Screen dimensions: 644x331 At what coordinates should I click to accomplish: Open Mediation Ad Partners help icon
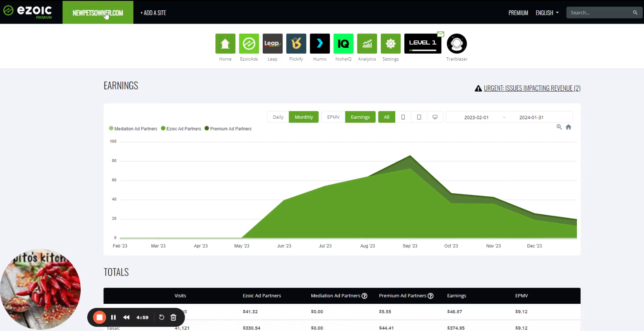tap(364, 296)
